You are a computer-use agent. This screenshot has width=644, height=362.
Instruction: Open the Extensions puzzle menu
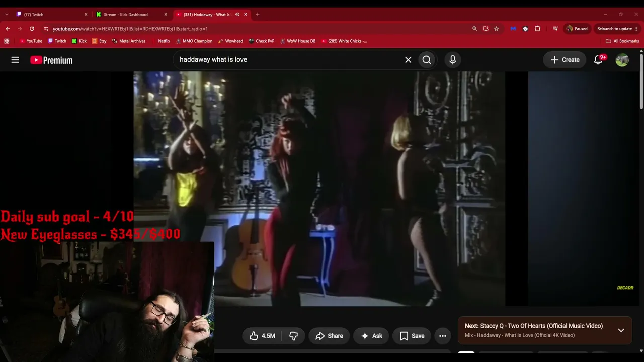(x=537, y=29)
